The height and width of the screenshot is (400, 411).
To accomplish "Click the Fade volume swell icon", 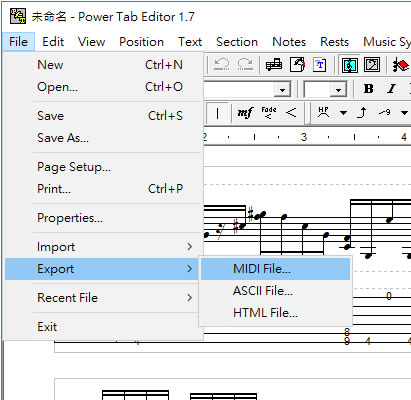I will click(269, 113).
